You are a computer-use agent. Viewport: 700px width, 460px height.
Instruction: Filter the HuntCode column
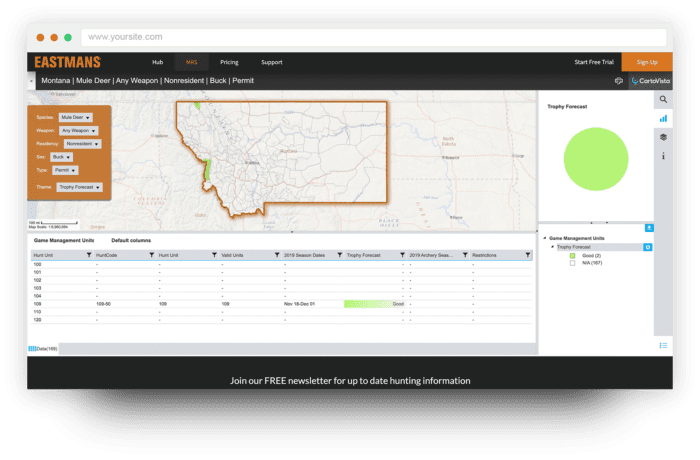pos(151,255)
